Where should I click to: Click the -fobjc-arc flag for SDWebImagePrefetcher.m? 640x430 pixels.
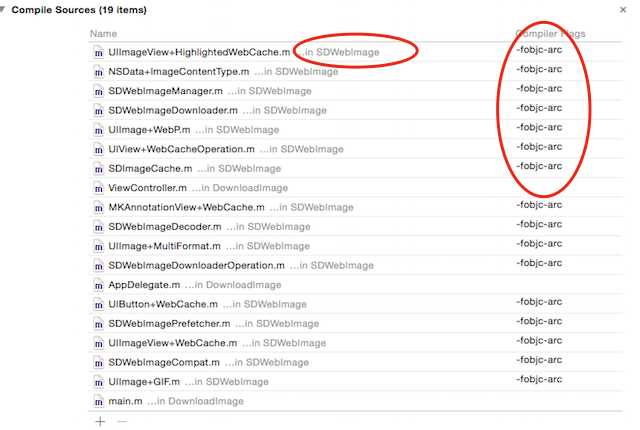[539, 321]
